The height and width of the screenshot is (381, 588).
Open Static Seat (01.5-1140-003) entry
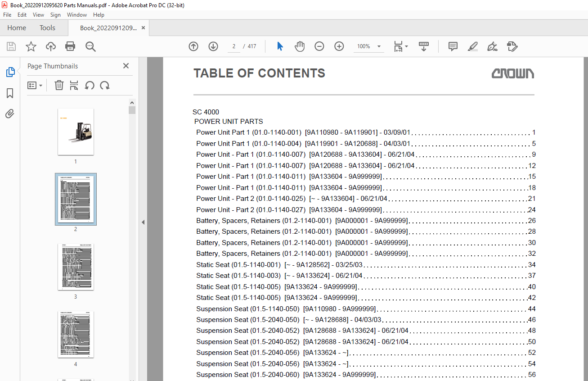[366, 276]
